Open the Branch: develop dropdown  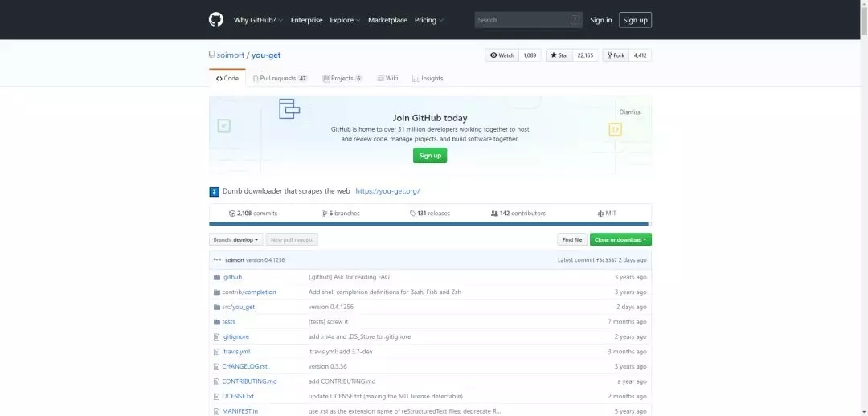click(x=235, y=240)
